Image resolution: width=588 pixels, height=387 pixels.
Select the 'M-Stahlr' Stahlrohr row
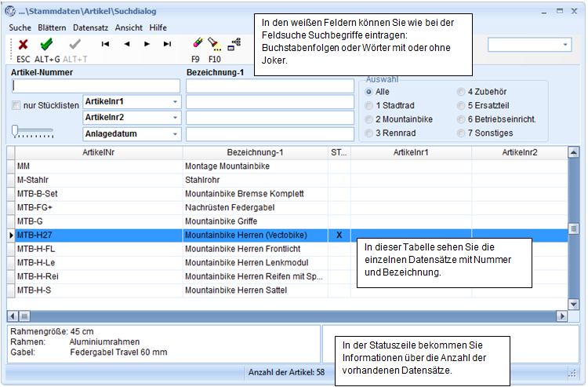point(287,181)
